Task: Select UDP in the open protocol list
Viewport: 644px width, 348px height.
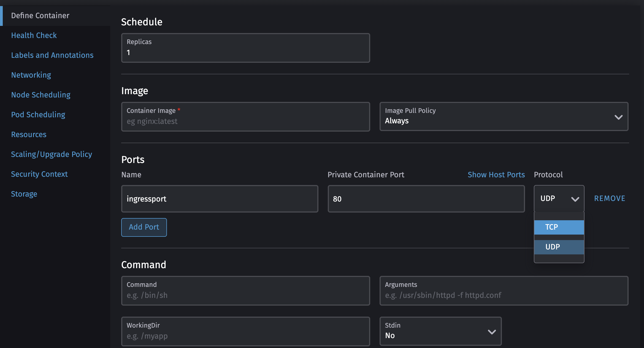Action: [559, 247]
